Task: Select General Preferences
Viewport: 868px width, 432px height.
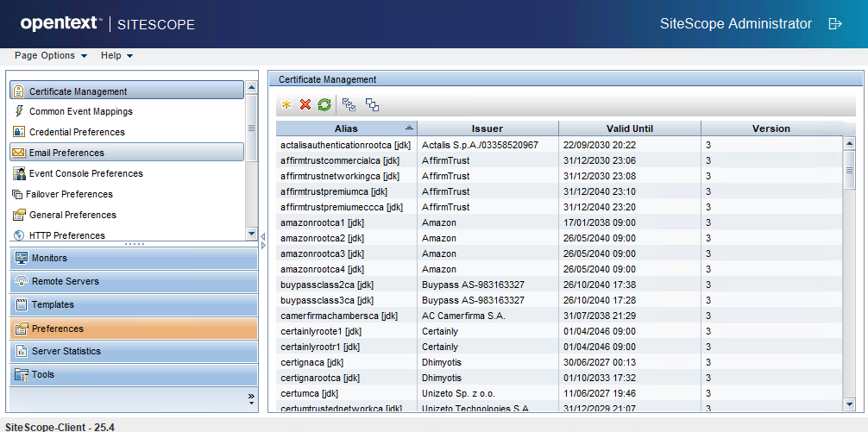Action: (127, 215)
